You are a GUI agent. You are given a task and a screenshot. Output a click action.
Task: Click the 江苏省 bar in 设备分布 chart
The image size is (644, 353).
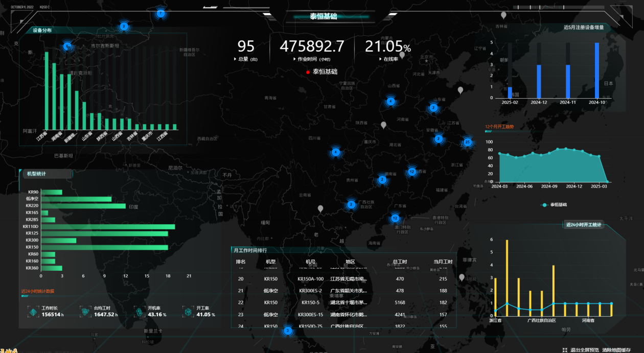[x=47, y=90]
